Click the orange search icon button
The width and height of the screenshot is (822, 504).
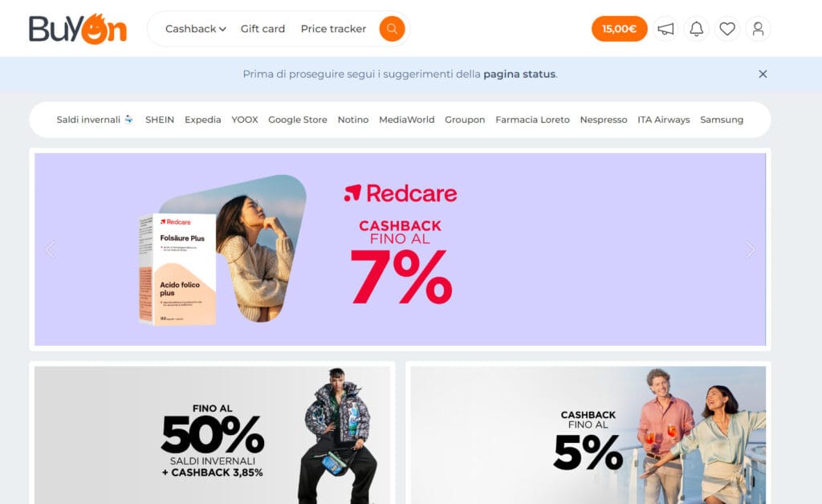[x=392, y=29]
